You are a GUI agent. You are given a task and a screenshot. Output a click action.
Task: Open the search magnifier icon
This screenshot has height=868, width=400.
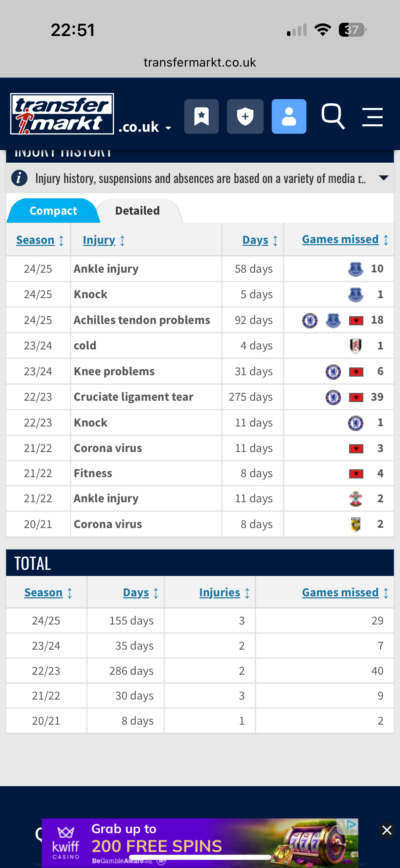333,116
